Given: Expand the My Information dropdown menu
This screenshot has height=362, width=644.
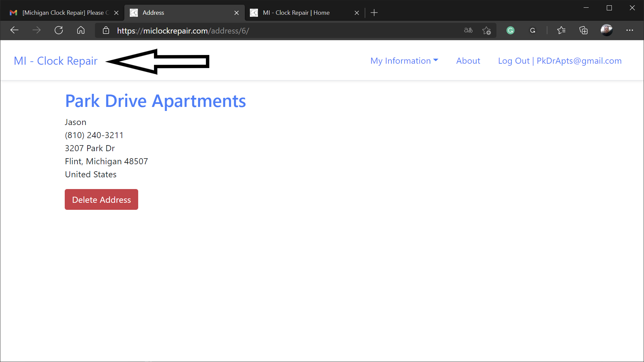Looking at the screenshot, I should pos(404,60).
